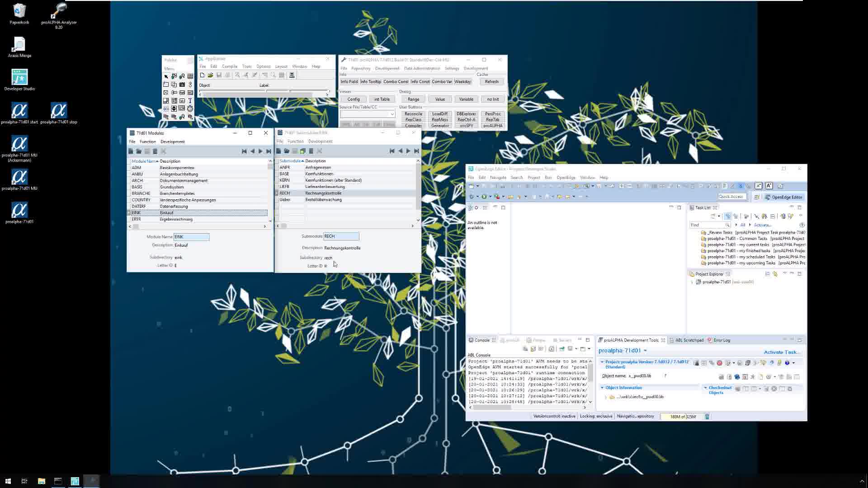Click the Open Perspective icon beside OpenEdge Editor
Viewport: 868px width, 488px height.
(x=757, y=197)
